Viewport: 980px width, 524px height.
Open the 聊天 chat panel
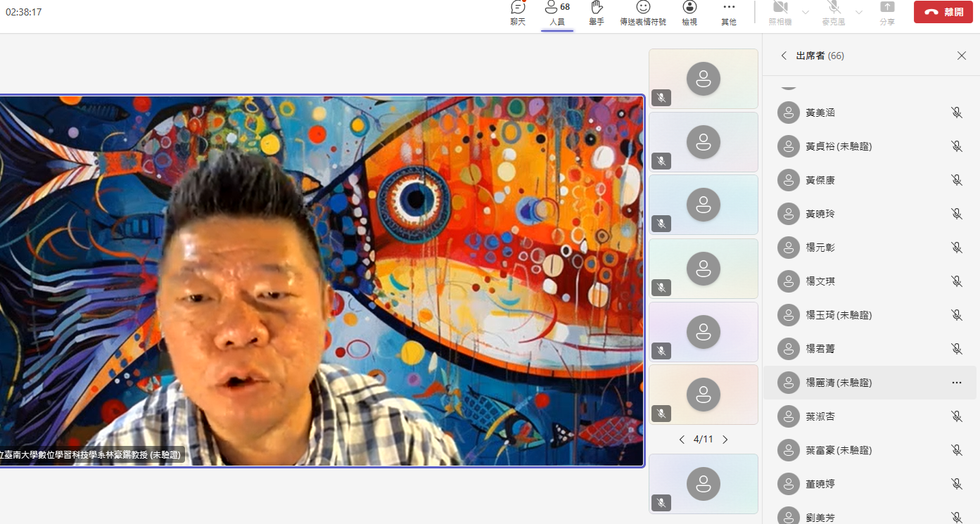tap(518, 13)
